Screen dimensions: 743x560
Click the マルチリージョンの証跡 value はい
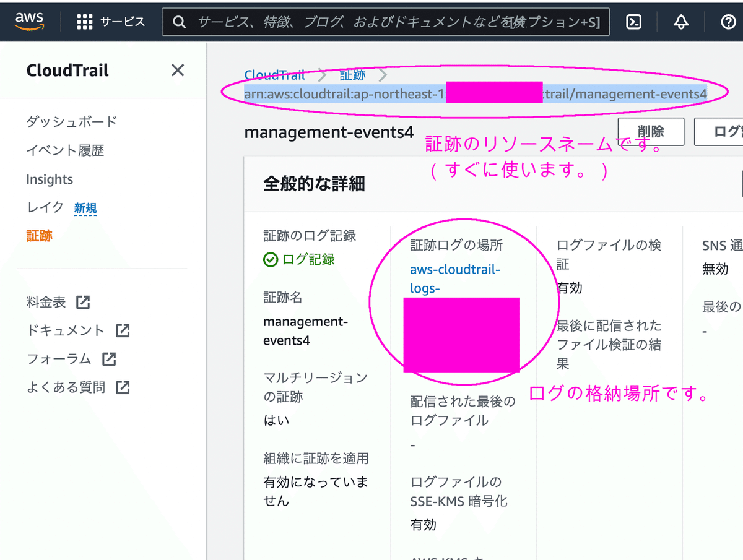pyautogui.click(x=276, y=420)
